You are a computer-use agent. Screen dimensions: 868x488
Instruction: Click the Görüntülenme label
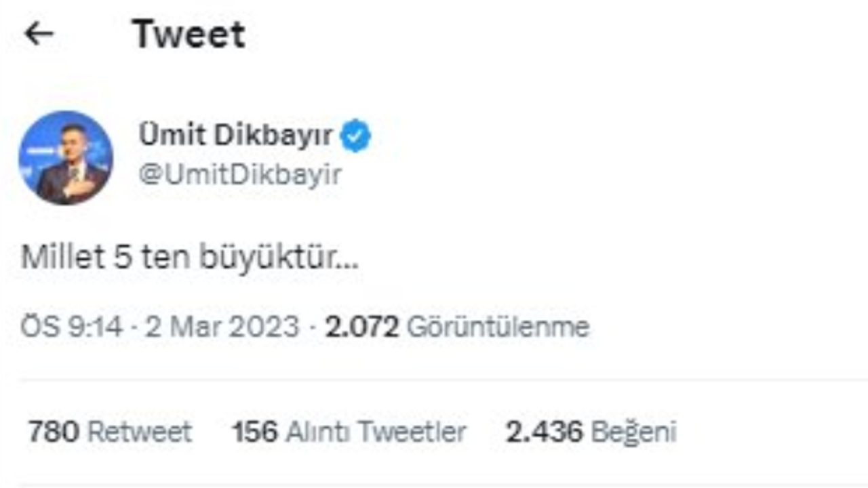[x=498, y=328]
